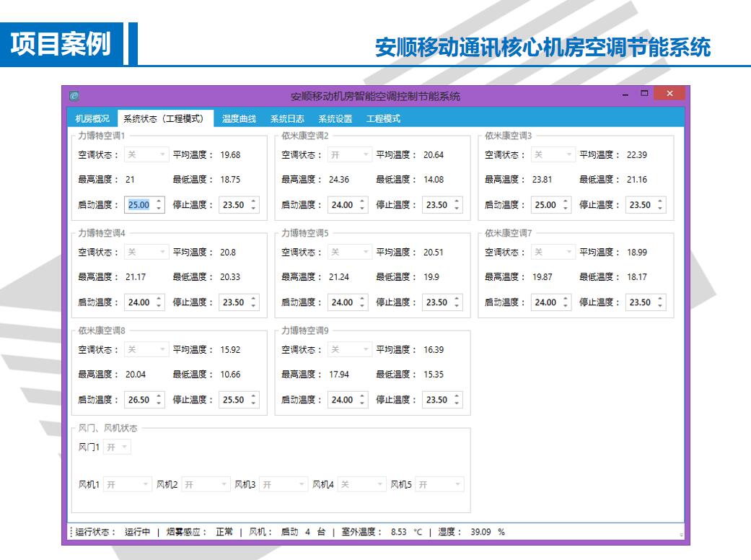Go to the 系统设置 tab
Screen dimensions: 751x560
[335, 119]
